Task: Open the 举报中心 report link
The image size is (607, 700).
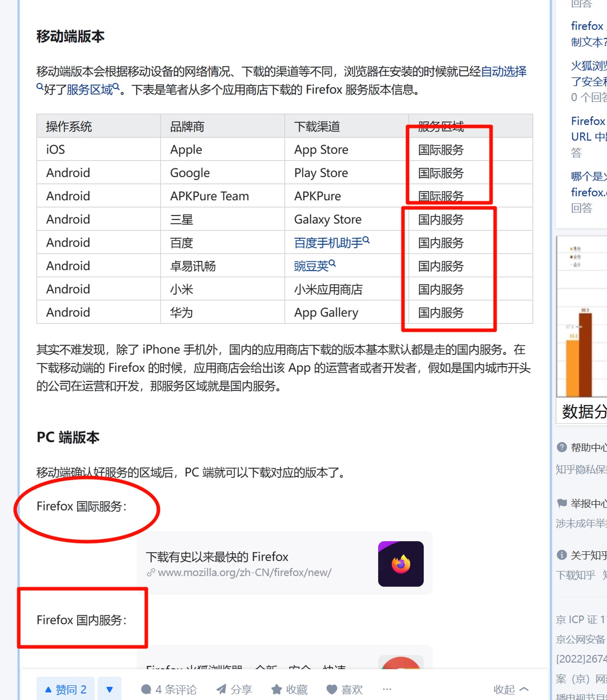Action: click(x=588, y=503)
